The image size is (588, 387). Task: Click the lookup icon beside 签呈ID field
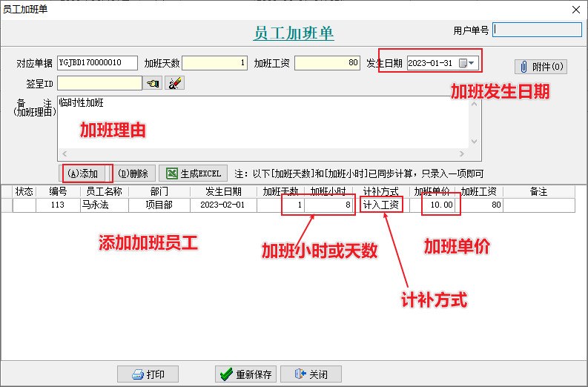pyautogui.click(x=153, y=83)
